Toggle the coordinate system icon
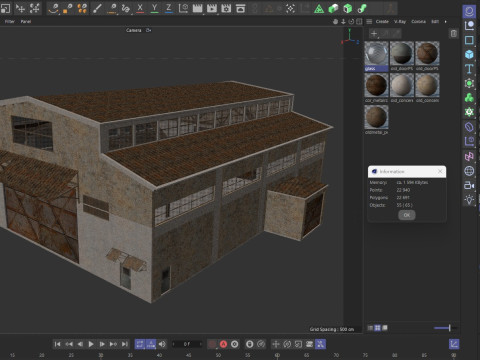This screenshot has width=480, height=360. pyautogui.click(x=183, y=8)
